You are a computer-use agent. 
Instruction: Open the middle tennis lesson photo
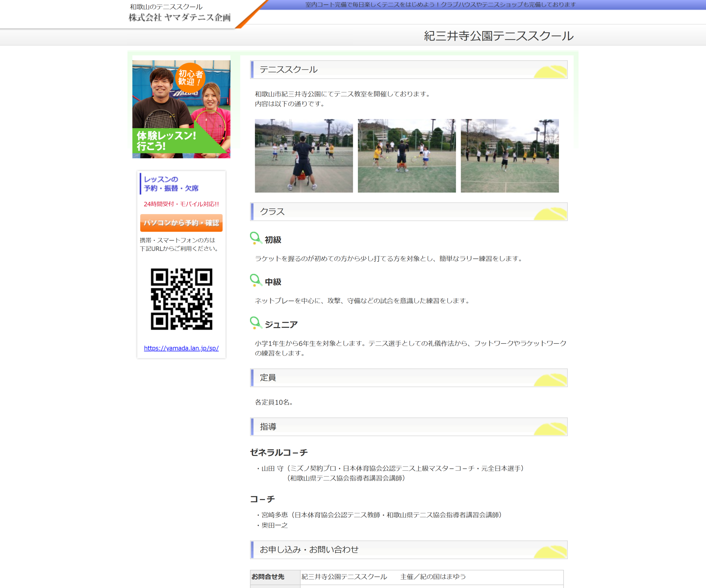pos(407,155)
